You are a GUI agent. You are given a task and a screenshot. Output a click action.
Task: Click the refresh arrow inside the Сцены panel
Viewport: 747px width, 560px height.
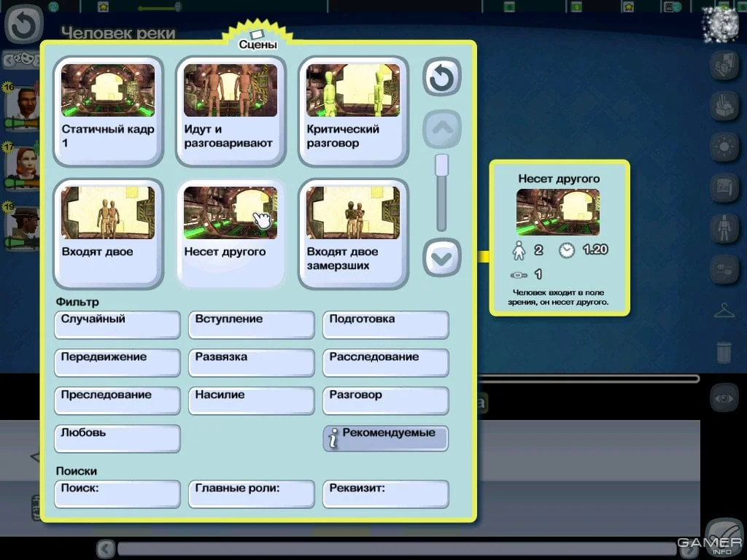[x=441, y=77]
